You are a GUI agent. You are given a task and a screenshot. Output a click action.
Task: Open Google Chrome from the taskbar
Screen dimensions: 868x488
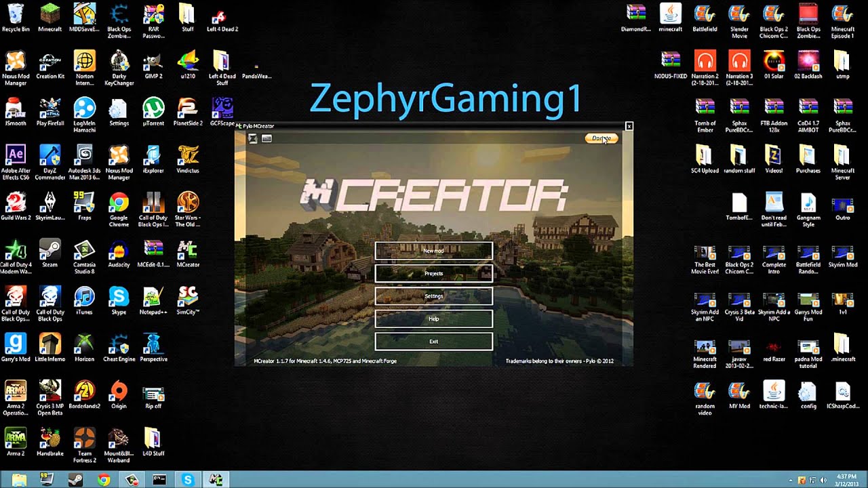click(x=103, y=480)
